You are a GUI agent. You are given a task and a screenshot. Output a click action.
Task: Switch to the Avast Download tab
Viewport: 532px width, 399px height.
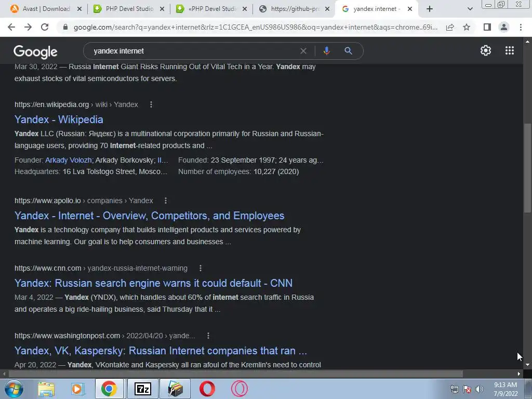tap(46, 9)
